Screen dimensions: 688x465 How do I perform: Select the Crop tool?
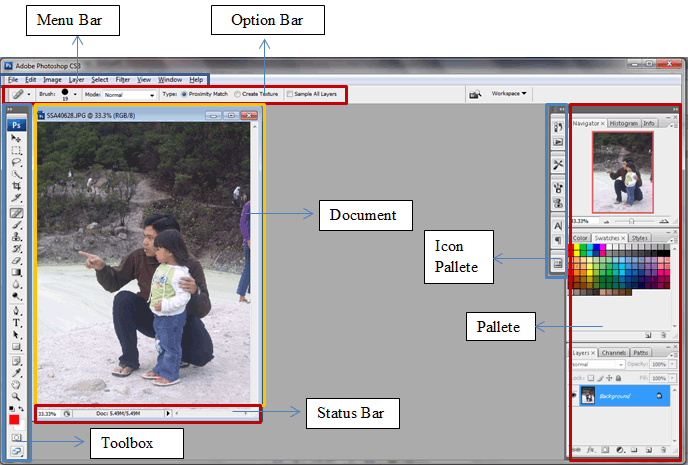16,186
